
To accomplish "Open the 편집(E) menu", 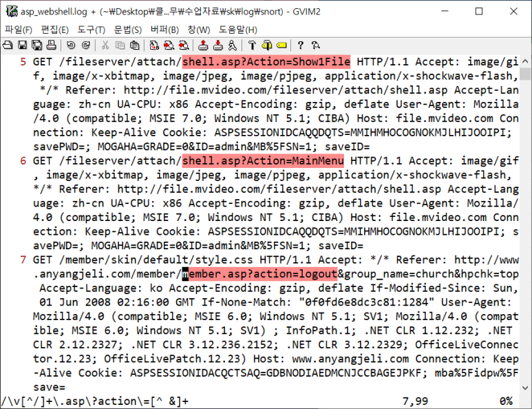I will [x=54, y=30].
